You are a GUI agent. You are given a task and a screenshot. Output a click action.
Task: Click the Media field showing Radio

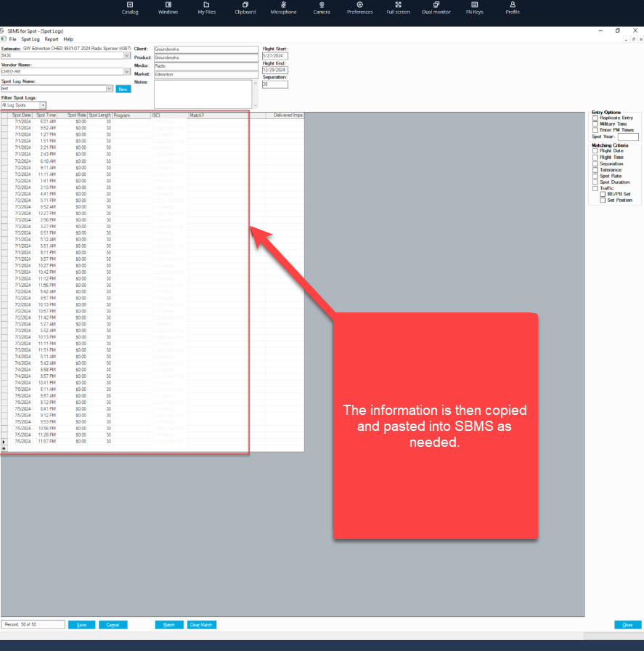pyautogui.click(x=205, y=66)
